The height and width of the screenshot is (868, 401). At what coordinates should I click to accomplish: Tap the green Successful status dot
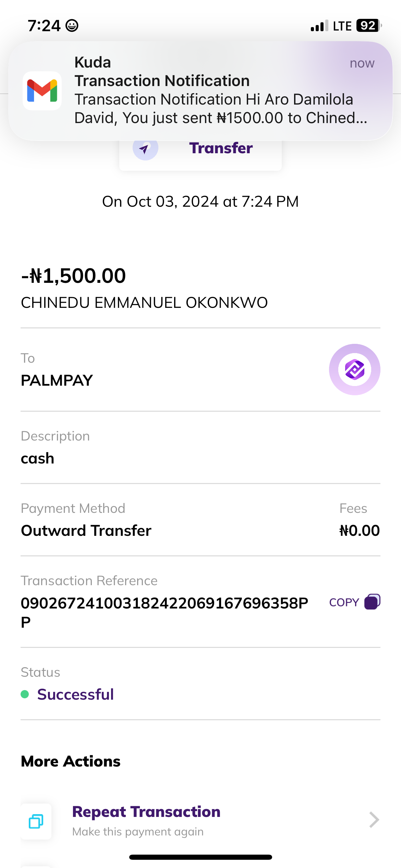[x=25, y=694]
